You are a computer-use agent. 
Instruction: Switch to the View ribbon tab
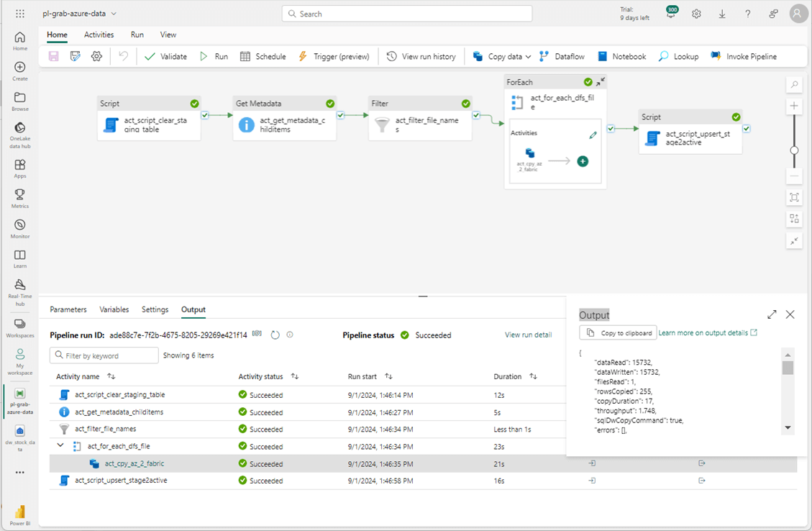(168, 35)
